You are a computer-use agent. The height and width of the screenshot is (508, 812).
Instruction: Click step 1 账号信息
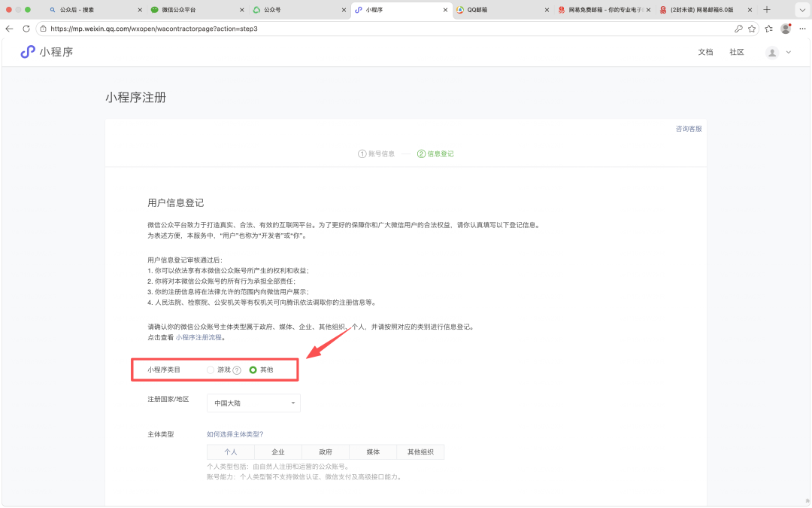pos(377,154)
